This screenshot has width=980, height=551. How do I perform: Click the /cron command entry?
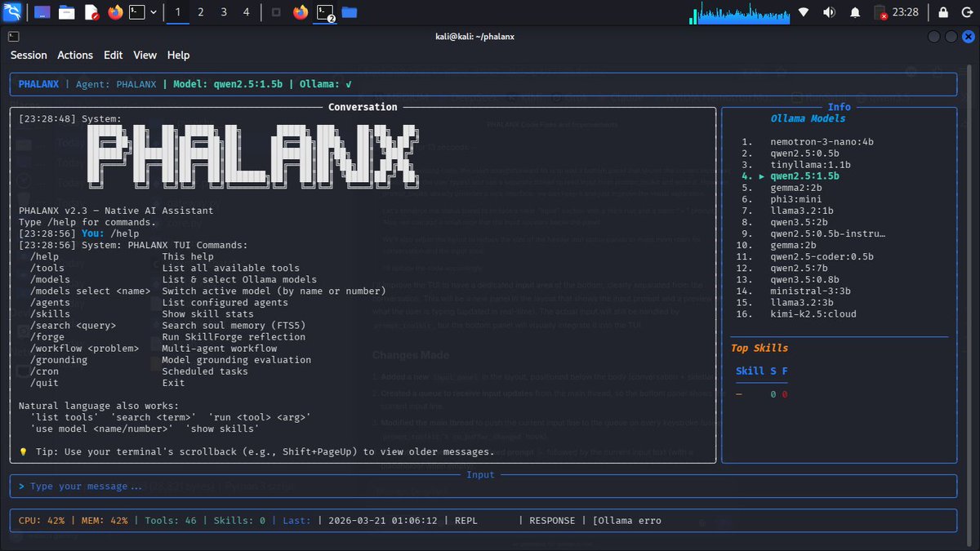pos(44,371)
